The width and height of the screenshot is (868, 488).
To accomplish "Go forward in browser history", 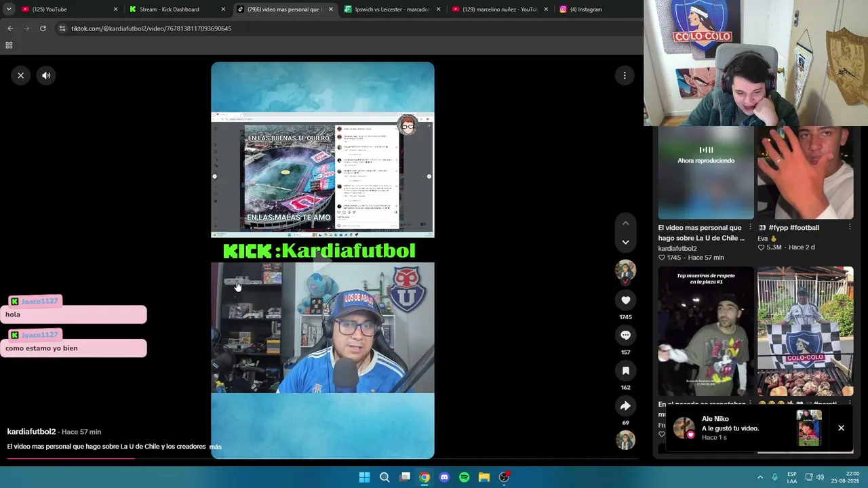I will click(x=26, y=28).
